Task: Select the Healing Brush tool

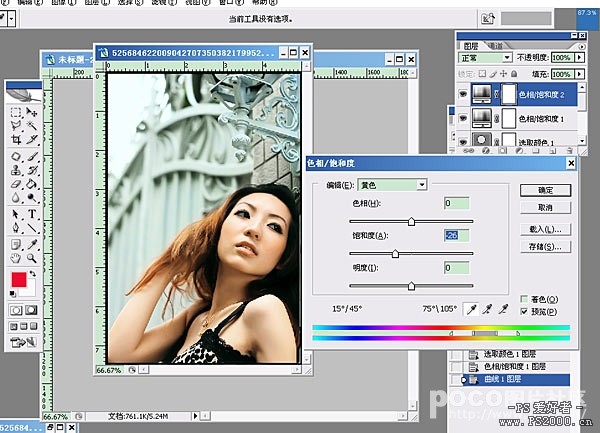Action: tap(16, 156)
